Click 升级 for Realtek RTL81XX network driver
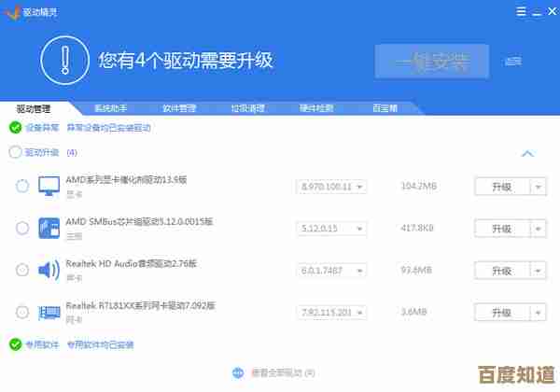 tap(501, 311)
